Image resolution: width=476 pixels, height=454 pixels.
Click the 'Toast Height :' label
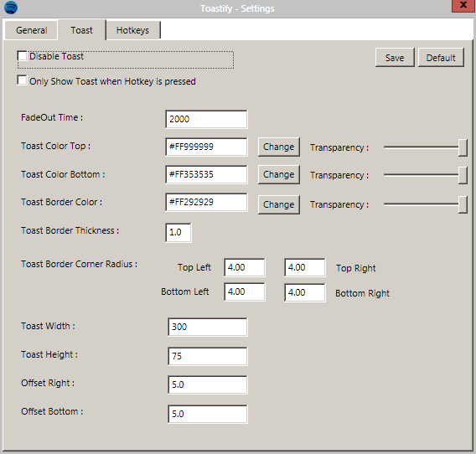pyautogui.click(x=49, y=354)
